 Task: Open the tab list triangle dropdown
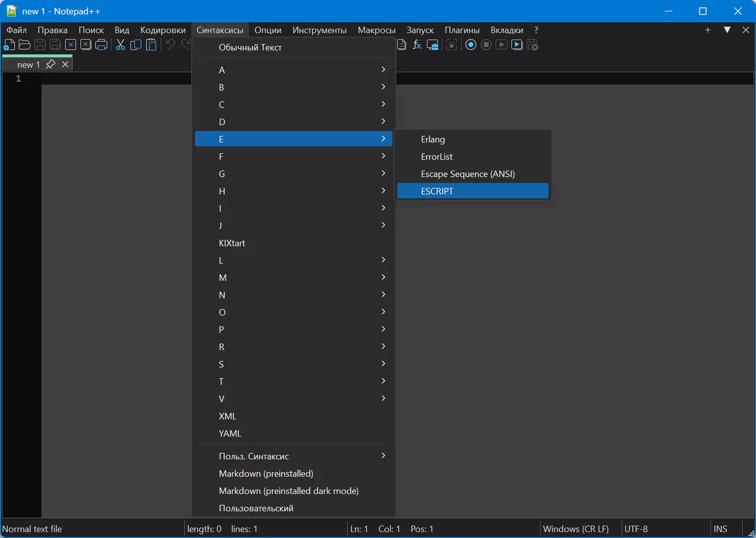(x=727, y=30)
